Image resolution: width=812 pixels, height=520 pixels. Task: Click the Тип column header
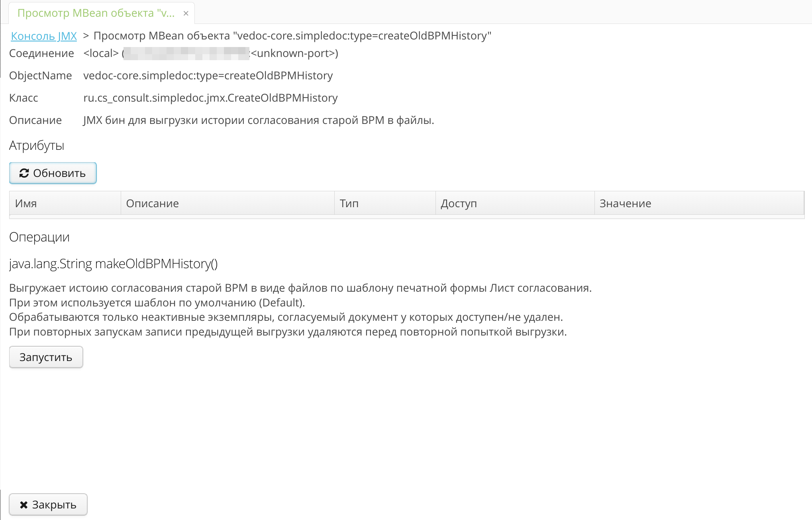349,203
